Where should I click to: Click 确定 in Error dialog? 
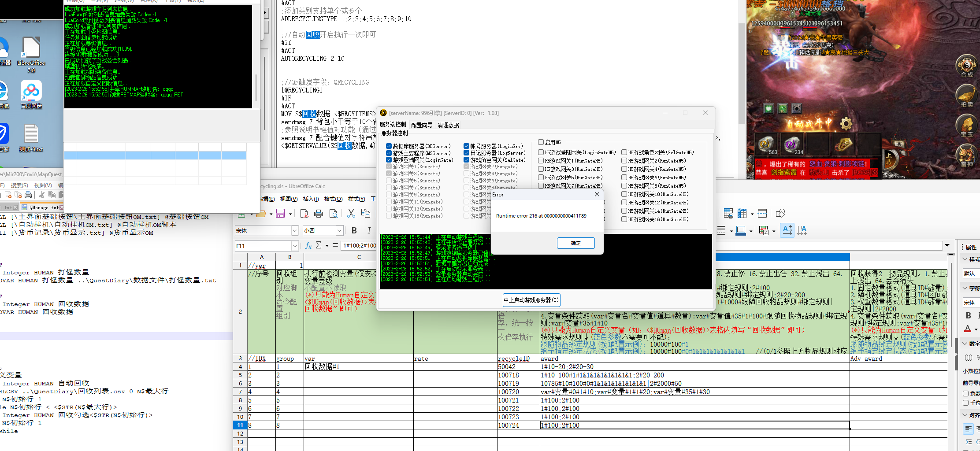575,243
